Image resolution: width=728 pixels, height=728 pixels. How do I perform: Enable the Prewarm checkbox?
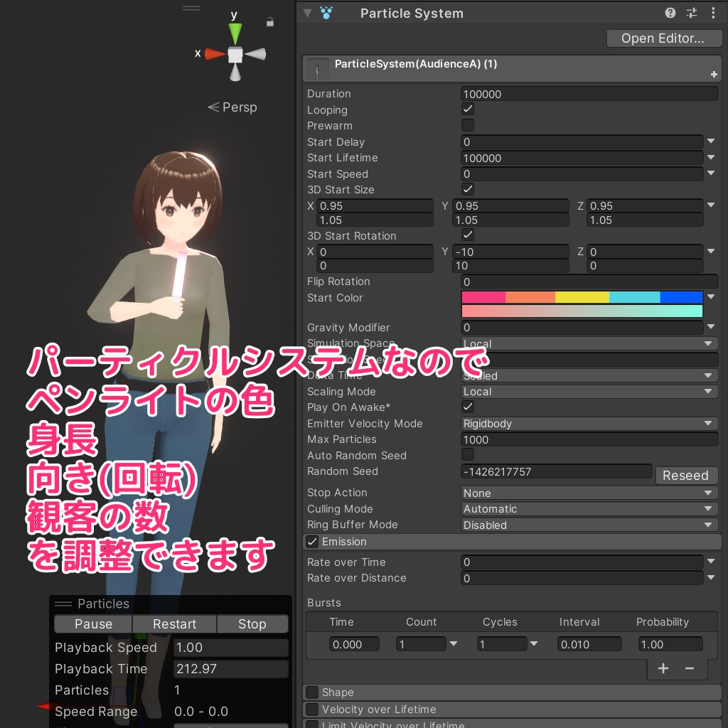[468, 125]
